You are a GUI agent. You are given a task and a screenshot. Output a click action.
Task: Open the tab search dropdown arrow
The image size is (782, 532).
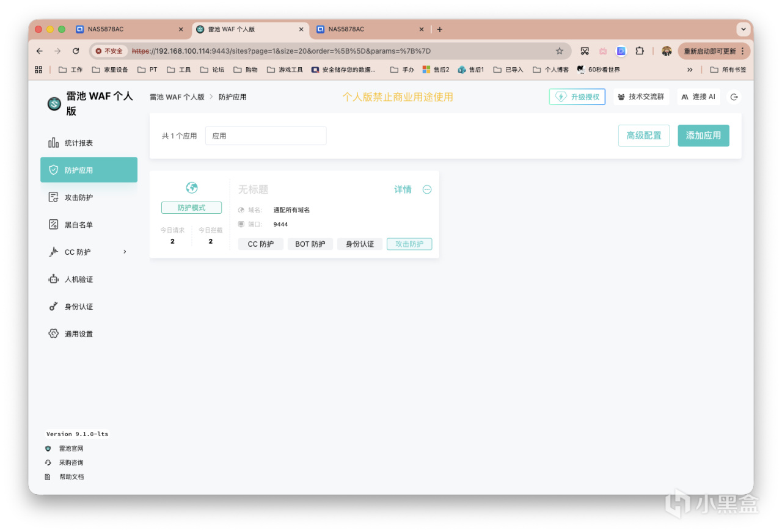click(744, 29)
